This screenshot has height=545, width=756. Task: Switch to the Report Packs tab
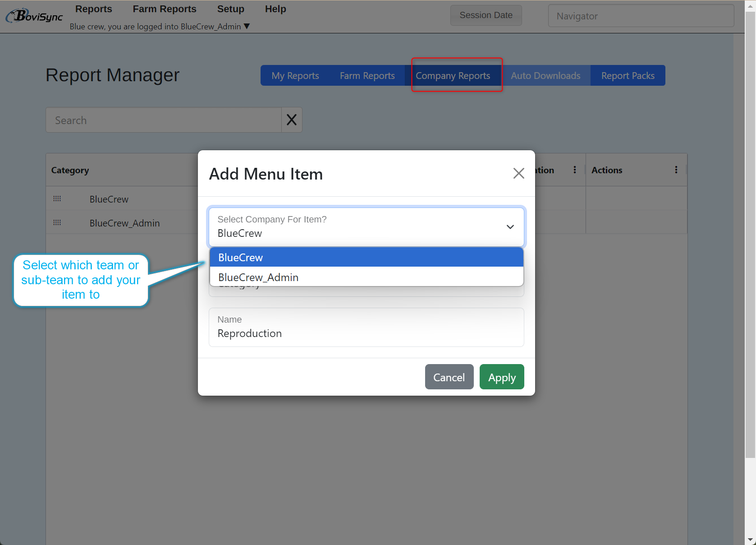(628, 75)
